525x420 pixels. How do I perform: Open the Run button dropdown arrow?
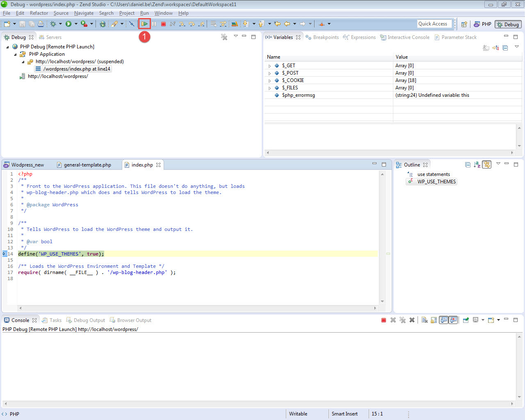point(76,24)
